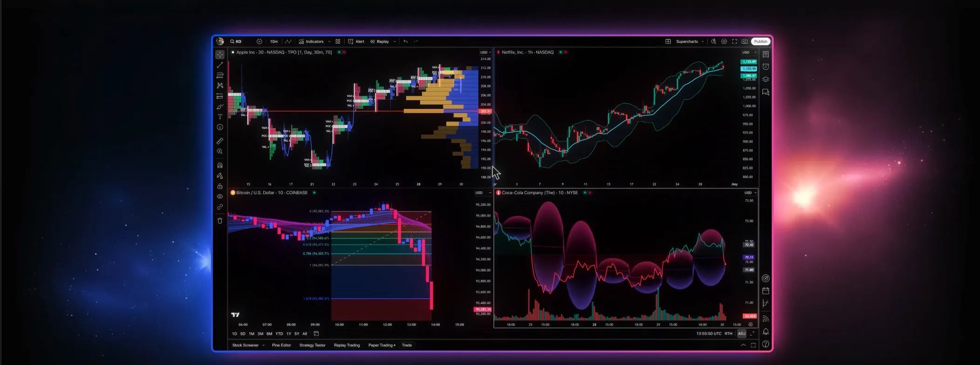This screenshot has height=365, width=980.
Task: Select the crosshair cursor tool
Action: [x=220, y=54]
